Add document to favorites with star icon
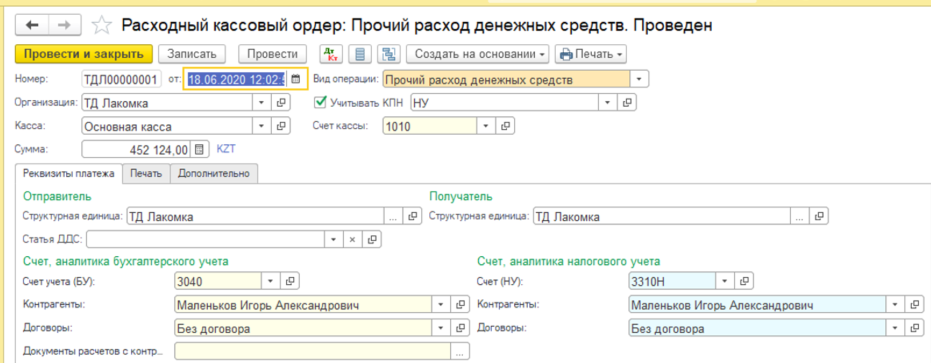 [102, 26]
